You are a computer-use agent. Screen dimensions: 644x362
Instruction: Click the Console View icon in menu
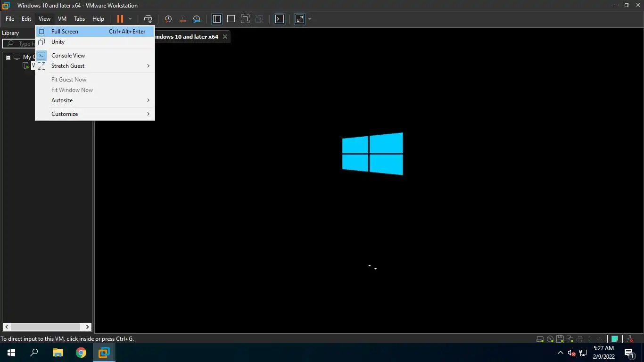point(41,56)
